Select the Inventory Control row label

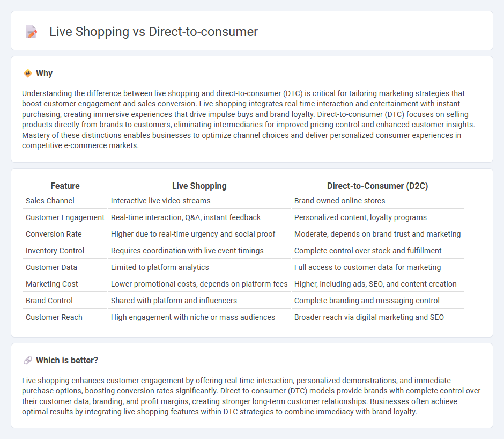click(x=55, y=251)
